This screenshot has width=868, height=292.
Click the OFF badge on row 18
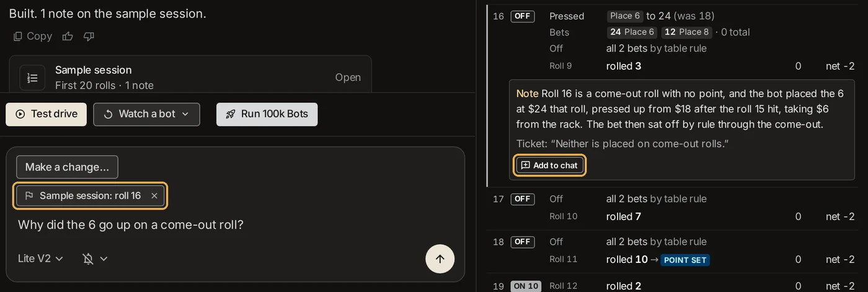[523, 242]
